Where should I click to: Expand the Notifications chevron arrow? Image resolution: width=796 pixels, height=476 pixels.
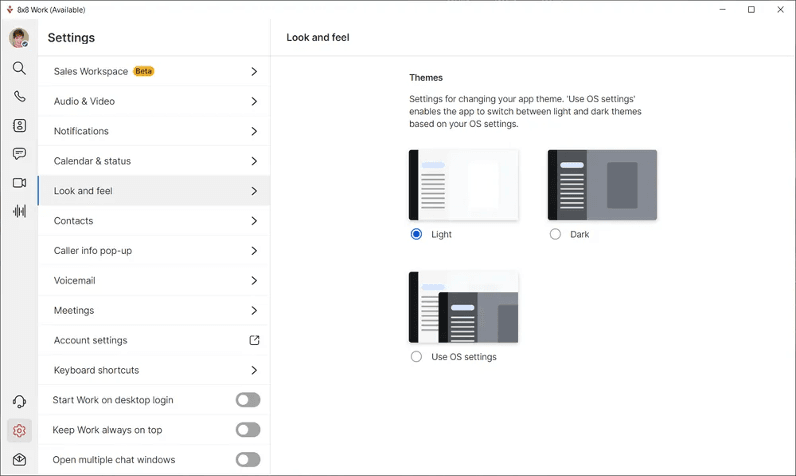254,131
